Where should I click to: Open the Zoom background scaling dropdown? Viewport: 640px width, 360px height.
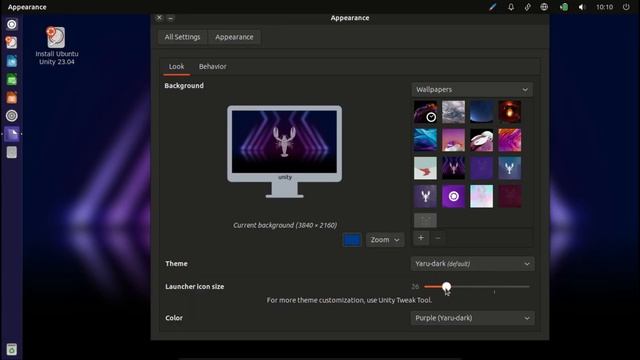(385, 240)
